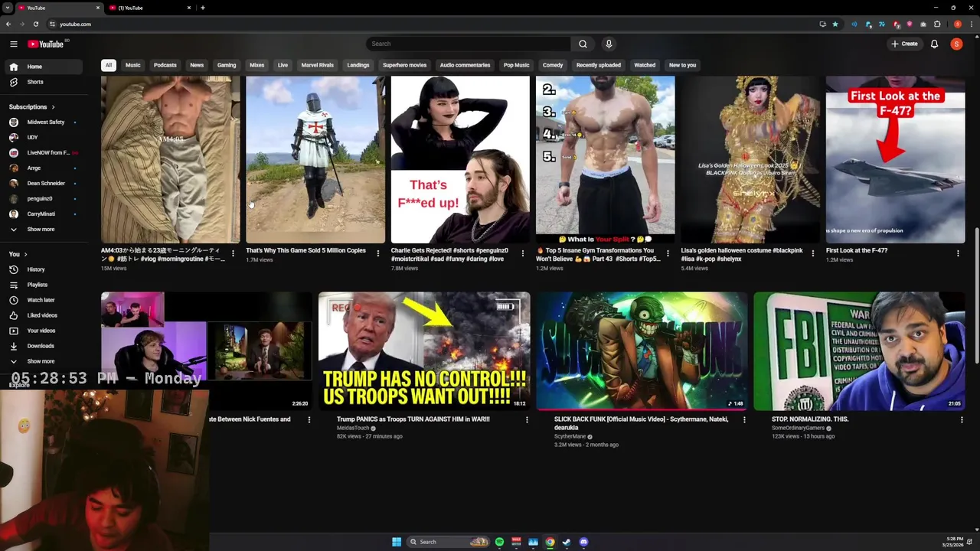Screen dimensions: 980x551
Task: Play the Trump has no control thumbnail
Action: (x=424, y=351)
